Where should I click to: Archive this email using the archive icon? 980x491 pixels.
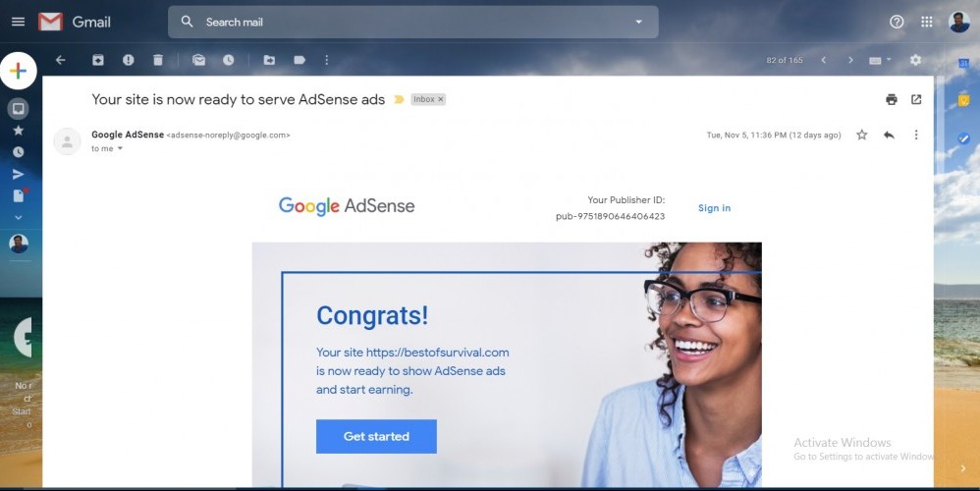tap(98, 60)
